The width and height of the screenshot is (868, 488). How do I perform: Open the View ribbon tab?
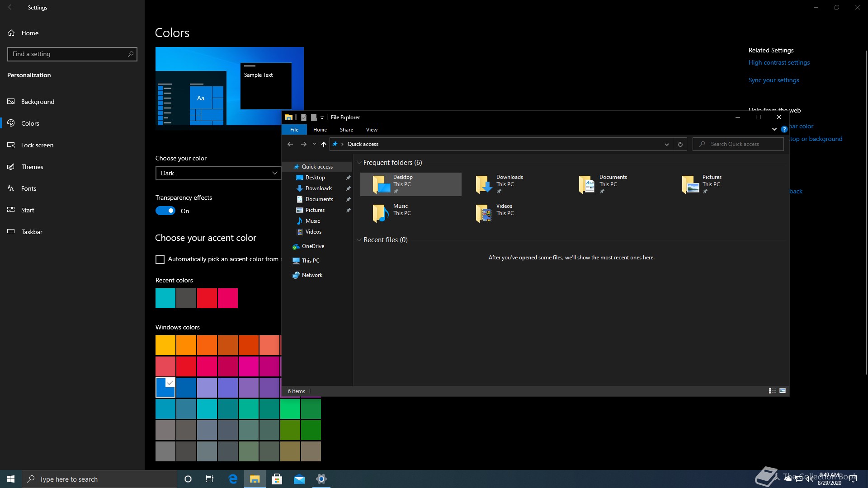point(372,130)
